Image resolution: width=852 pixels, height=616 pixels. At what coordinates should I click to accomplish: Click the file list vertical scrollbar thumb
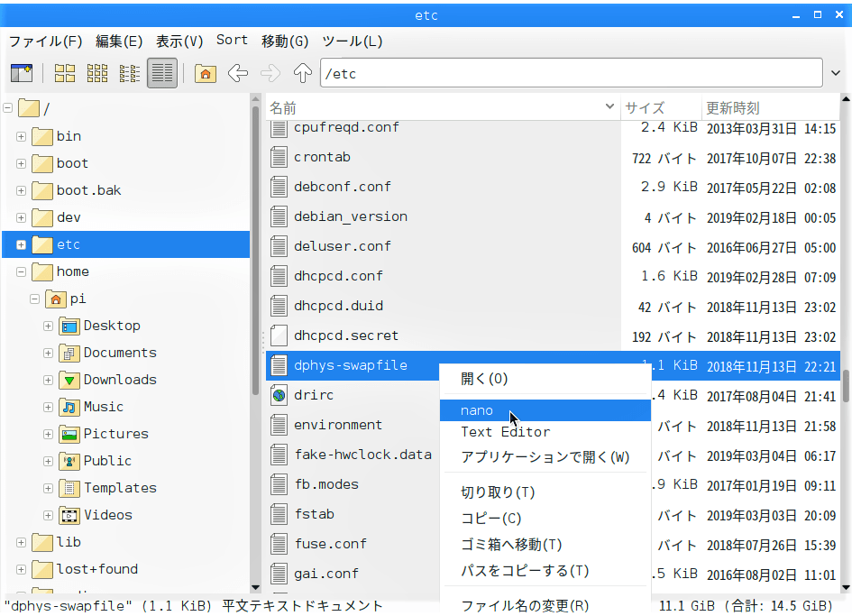pyautogui.click(x=846, y=386)
